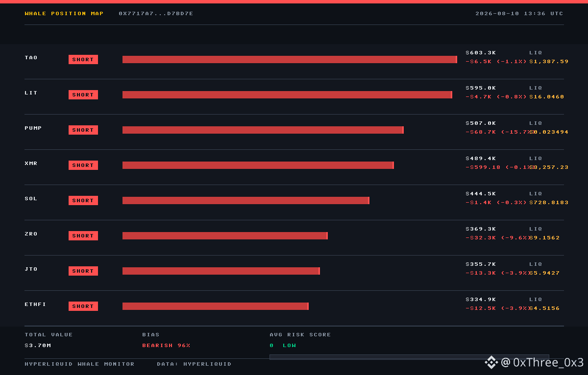Select the wallet address 0x7717A7...D7BD7E
The width and height of the screenshot is (588, 375).
[x=156, y=14]
